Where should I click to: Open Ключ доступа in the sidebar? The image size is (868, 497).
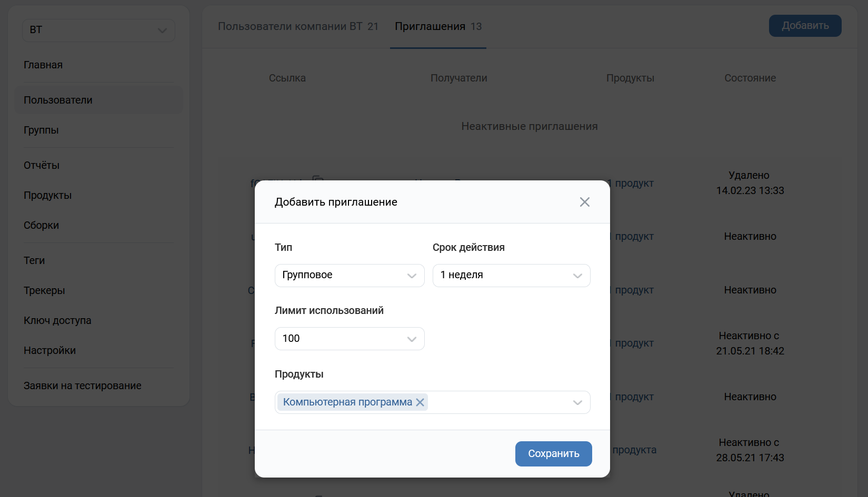[57, 320]
